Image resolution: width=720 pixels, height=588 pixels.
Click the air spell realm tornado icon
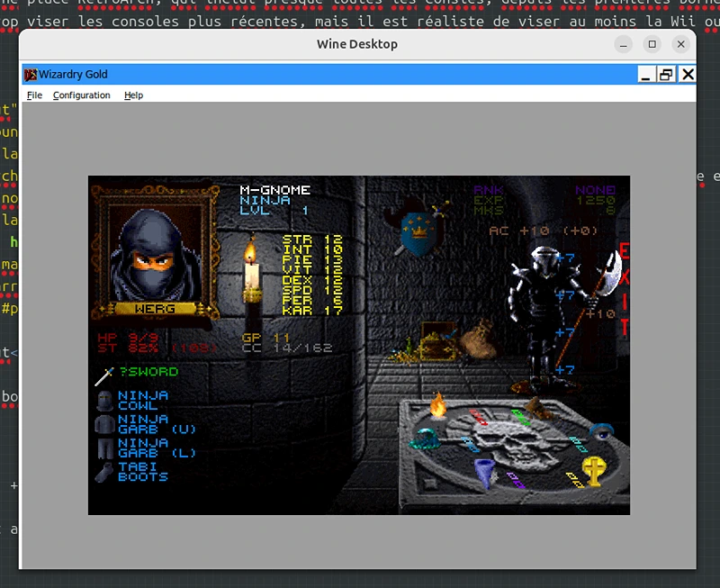pyautogui.click(x=484, y=473)
